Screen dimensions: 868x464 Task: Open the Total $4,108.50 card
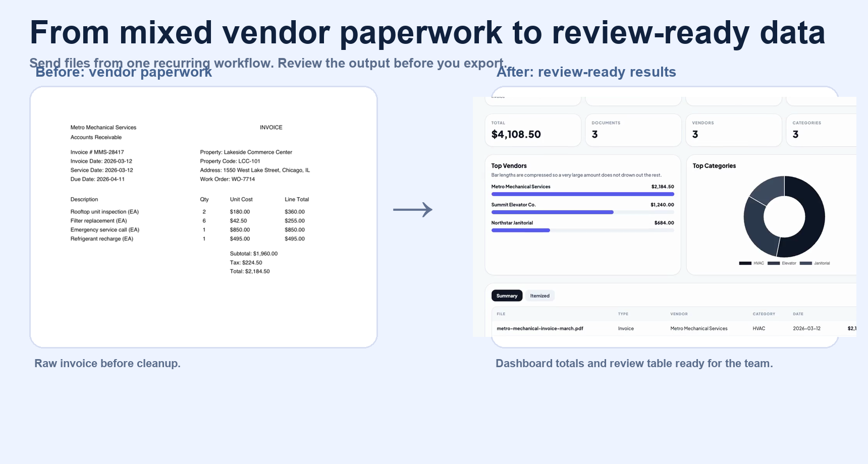tap(532, 130)
